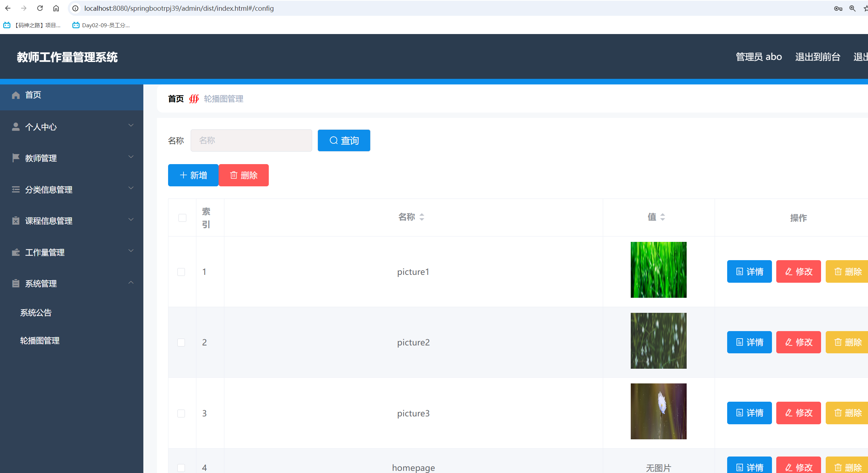
Task: Click the browser reload icon
Action: [40, 8]
